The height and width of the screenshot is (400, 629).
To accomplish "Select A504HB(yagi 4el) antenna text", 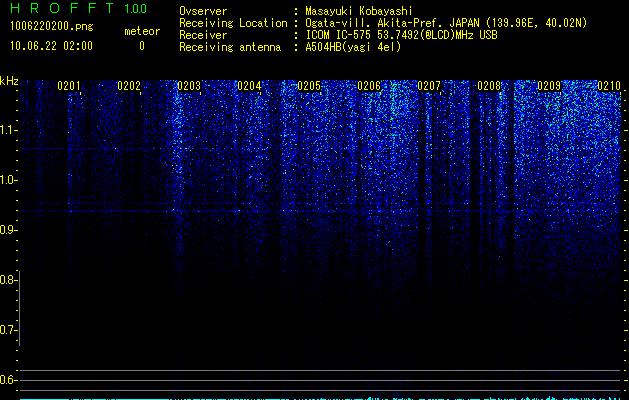I will [x=353, y=47].
